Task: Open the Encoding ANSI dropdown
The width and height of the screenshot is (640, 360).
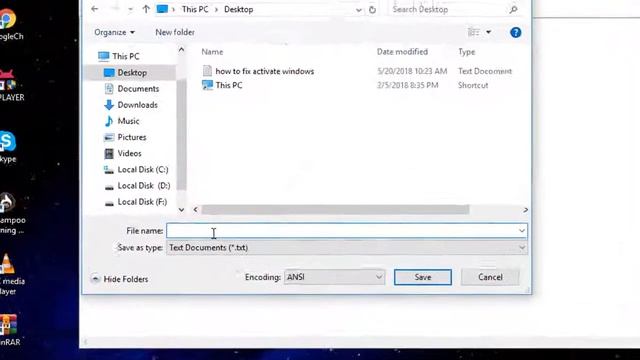Action: click(334, 277)
